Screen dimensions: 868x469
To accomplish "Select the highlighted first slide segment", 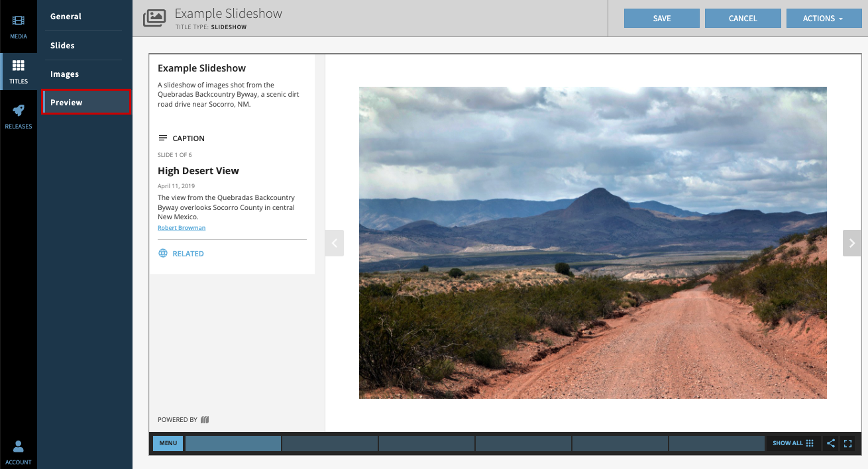I will [233, 443].
